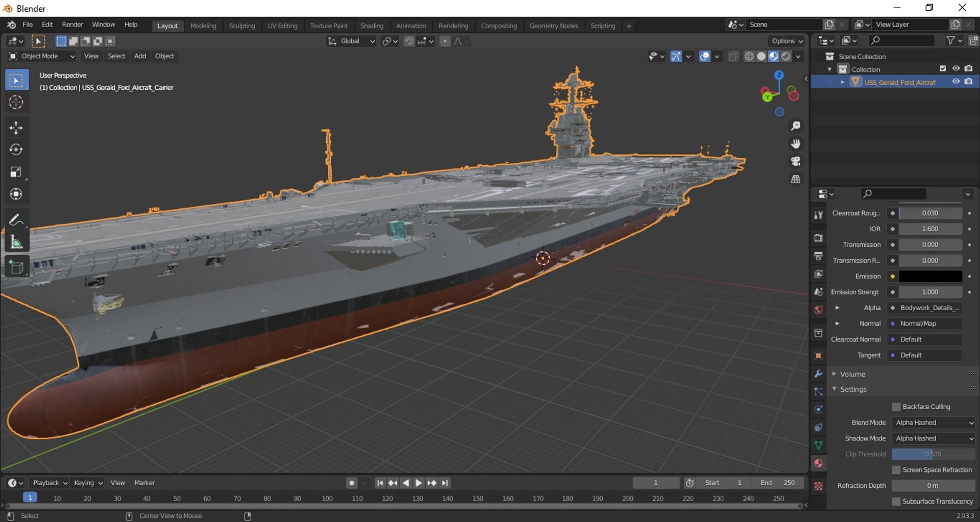Viewport: 980px width, 522px height.
Task: Select the Transform tool
Action: [x=16, y=194]
